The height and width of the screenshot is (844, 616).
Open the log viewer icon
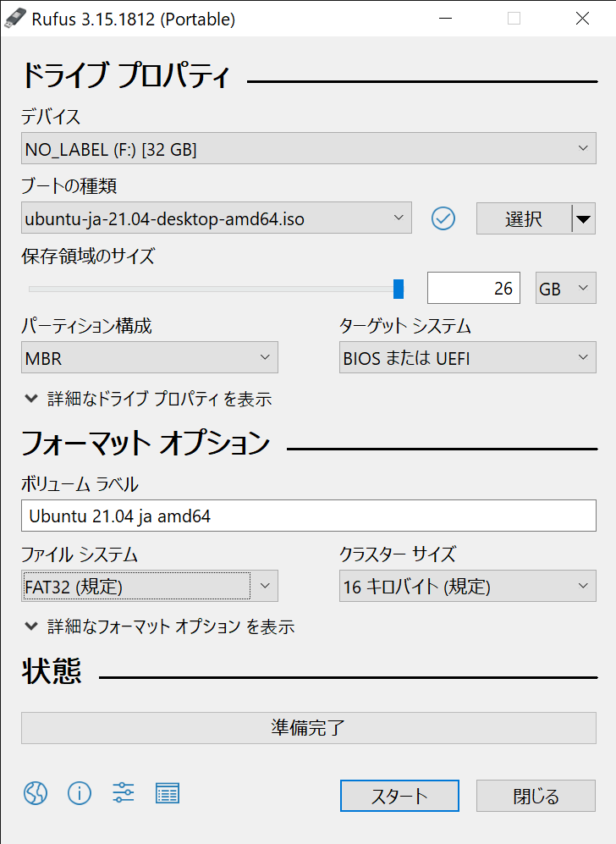click(168, 793)
